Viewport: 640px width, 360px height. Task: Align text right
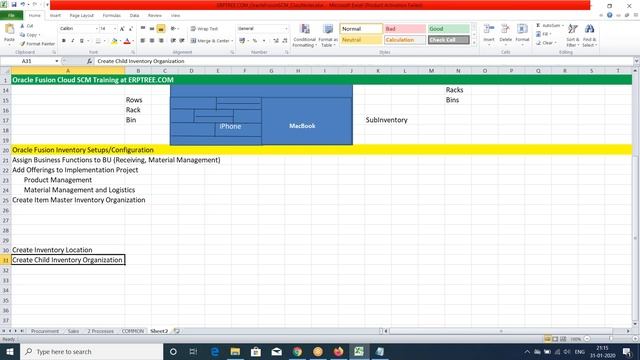click(161, 41)
